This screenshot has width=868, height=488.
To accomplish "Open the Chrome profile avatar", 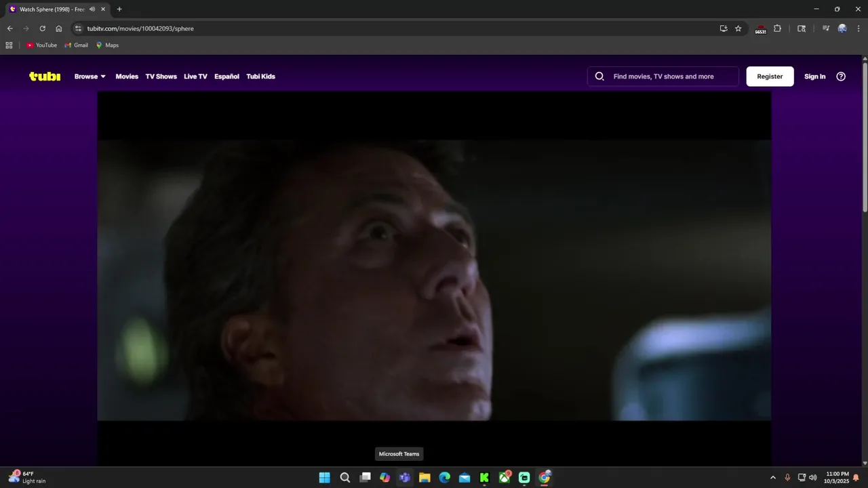I will point(842,28).
